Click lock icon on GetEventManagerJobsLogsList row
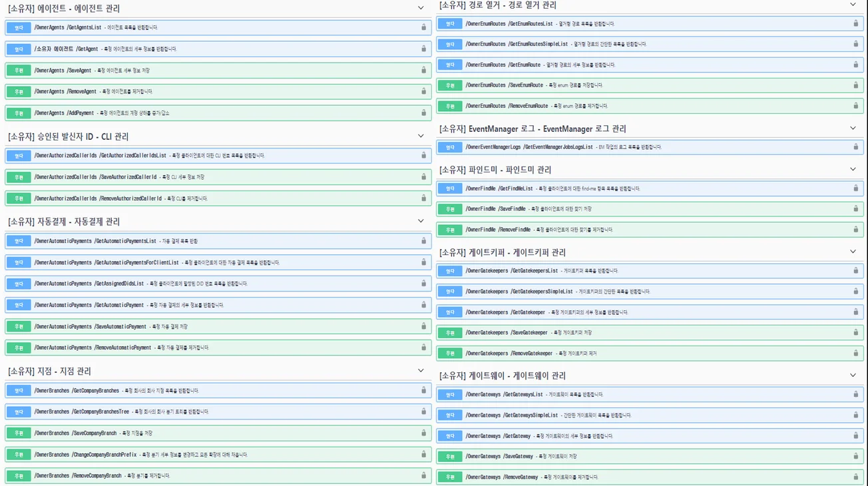 coord(856,146)
